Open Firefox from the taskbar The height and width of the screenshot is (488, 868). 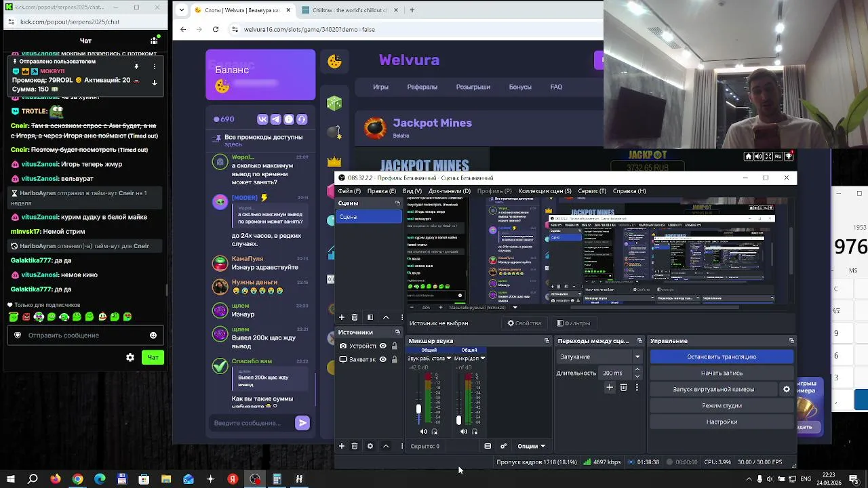tap(55, 479)
